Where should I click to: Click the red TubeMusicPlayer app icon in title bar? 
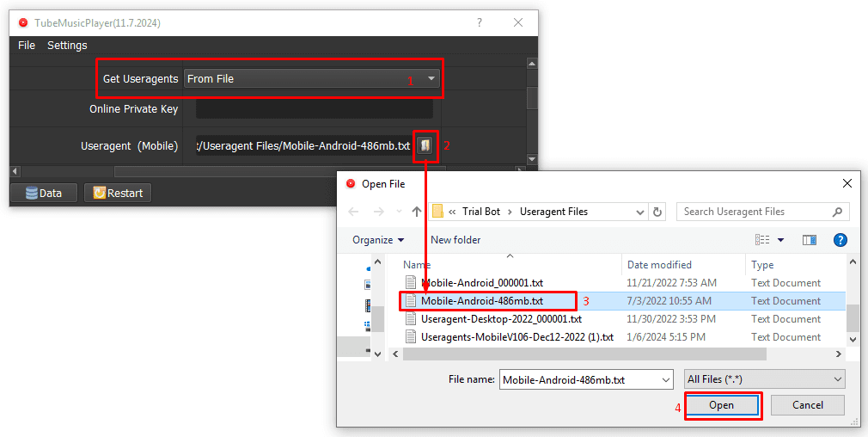(22, 22)
